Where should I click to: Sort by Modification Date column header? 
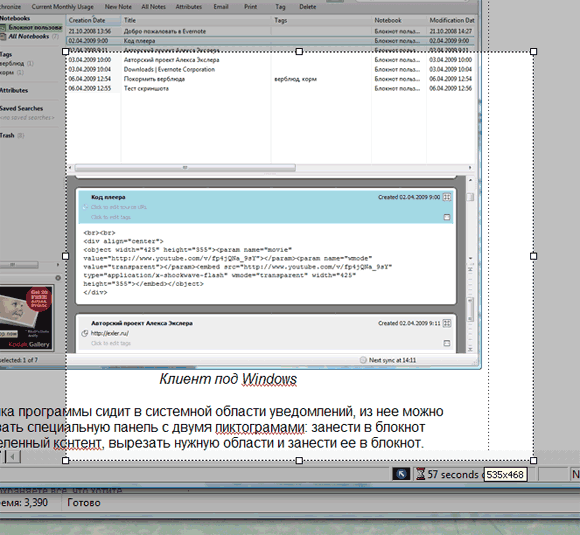click(451, 20)
